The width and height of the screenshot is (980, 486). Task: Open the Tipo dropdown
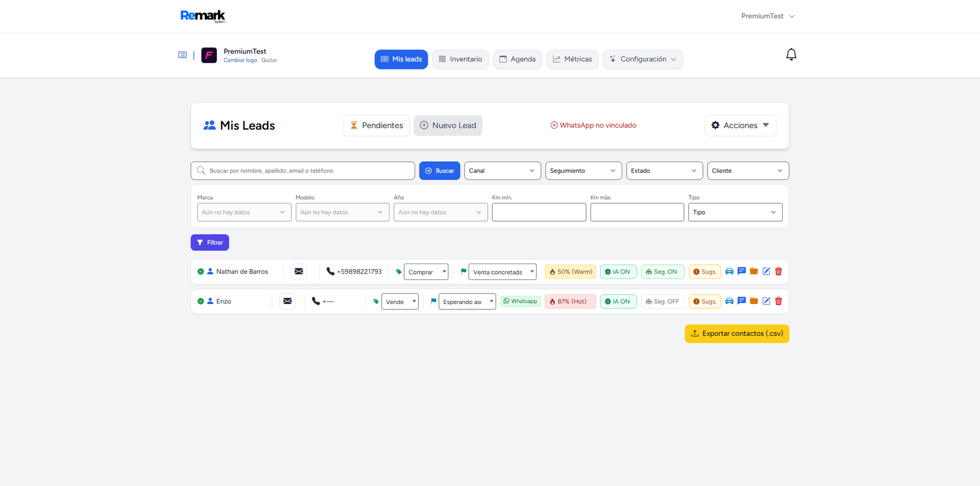pyautogui.click(x=735, y=212)
